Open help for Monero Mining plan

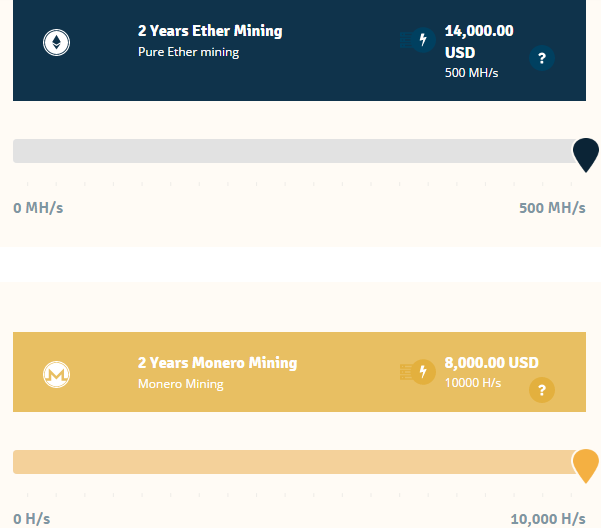coord(542,390)
